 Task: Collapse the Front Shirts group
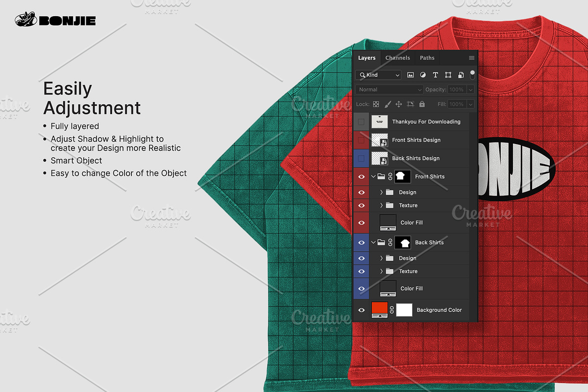(373, 176)
